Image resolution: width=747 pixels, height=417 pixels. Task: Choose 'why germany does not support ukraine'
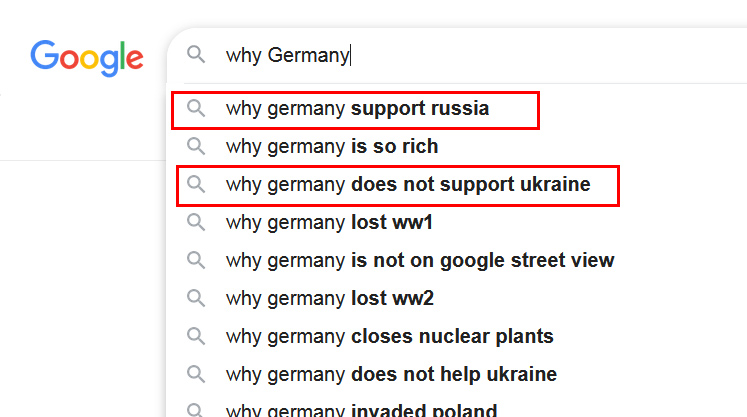pyautogui.click(x=408, y=185)
